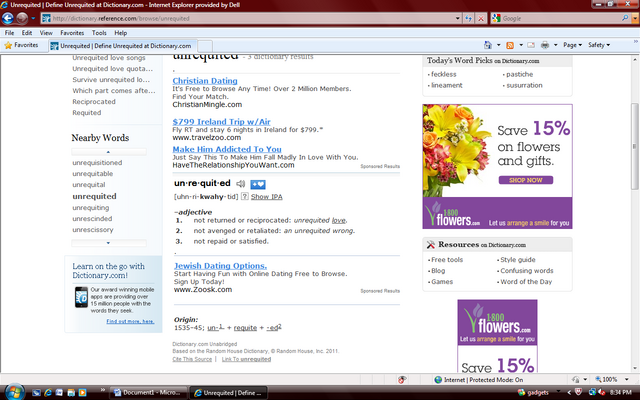Play the unrequited pronunciation speaker icon
Screen dimensions: 640x400
click(x=240, y=184)
